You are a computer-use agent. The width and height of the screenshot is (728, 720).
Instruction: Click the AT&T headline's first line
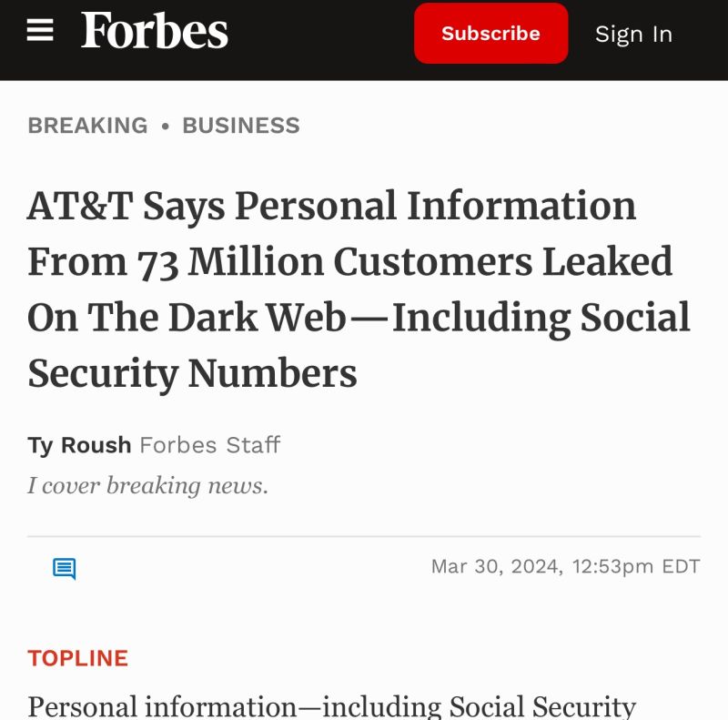(x=332, y=206)
